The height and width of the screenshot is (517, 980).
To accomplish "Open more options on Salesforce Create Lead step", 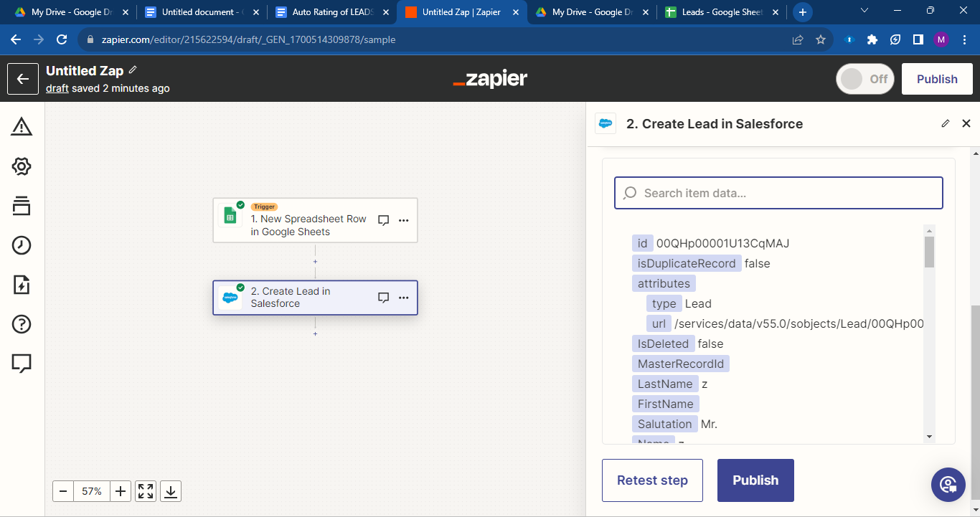I will [404, 297].
